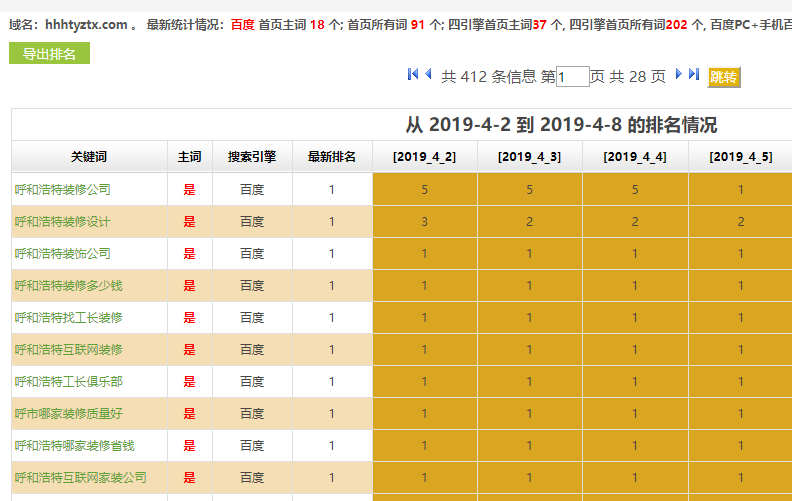The width and height of the screenshot is (792, 501).
Task: Open keyword link 呼和浩特找工长装修
Action: point(68,317)
